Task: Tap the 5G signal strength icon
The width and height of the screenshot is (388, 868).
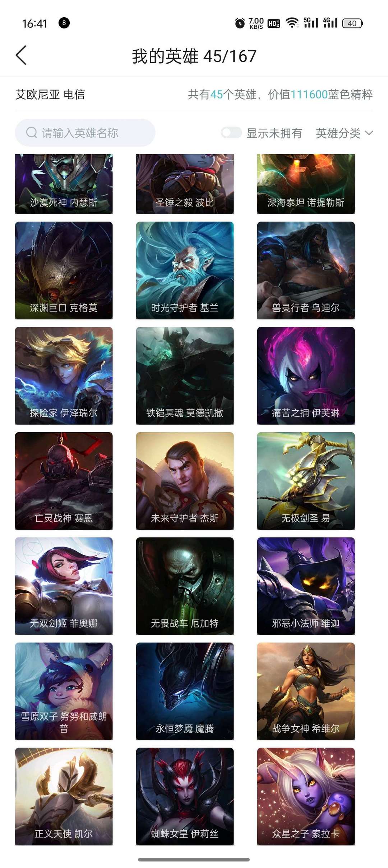Action: tap(311, 23)
